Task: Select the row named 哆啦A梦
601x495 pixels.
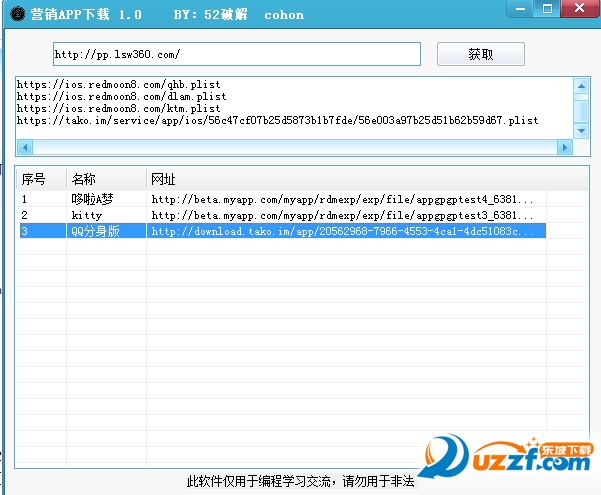Action: tap(281, 199)
